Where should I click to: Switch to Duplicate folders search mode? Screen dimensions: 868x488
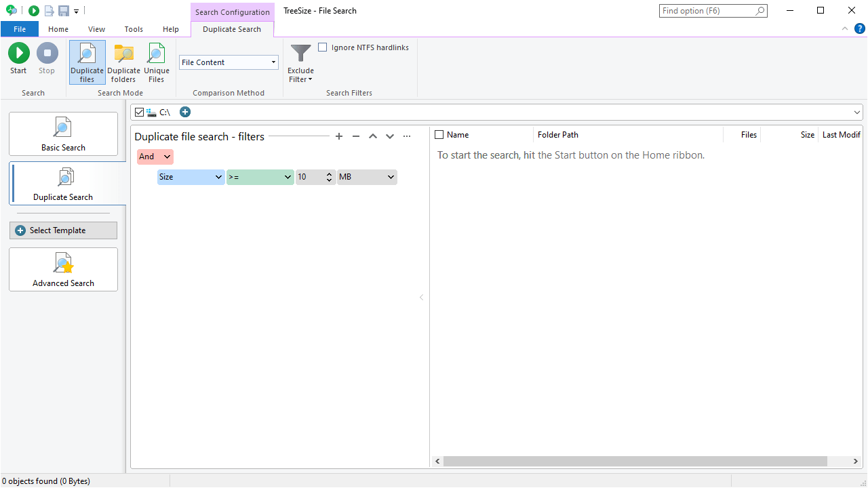tap(123, 62)
